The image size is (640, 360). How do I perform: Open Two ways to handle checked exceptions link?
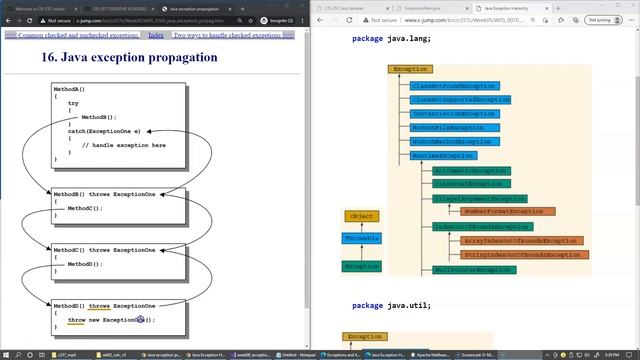pos(227,36)
